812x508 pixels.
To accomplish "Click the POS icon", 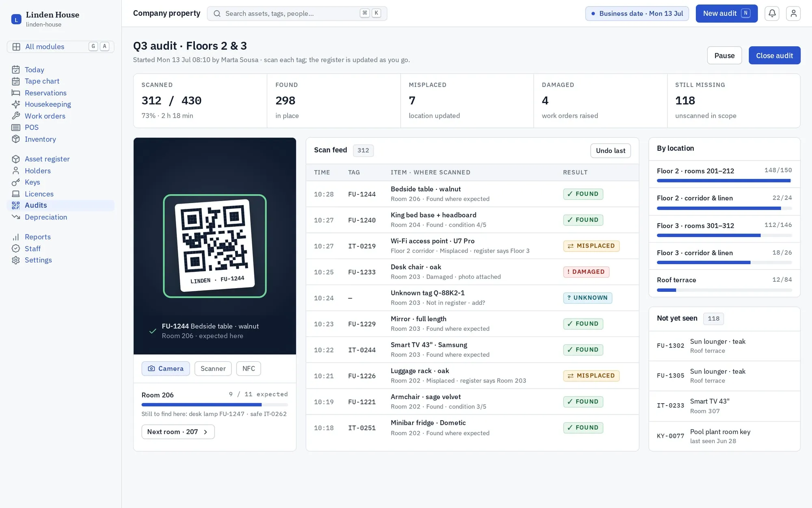I will [x=16, y=128].
